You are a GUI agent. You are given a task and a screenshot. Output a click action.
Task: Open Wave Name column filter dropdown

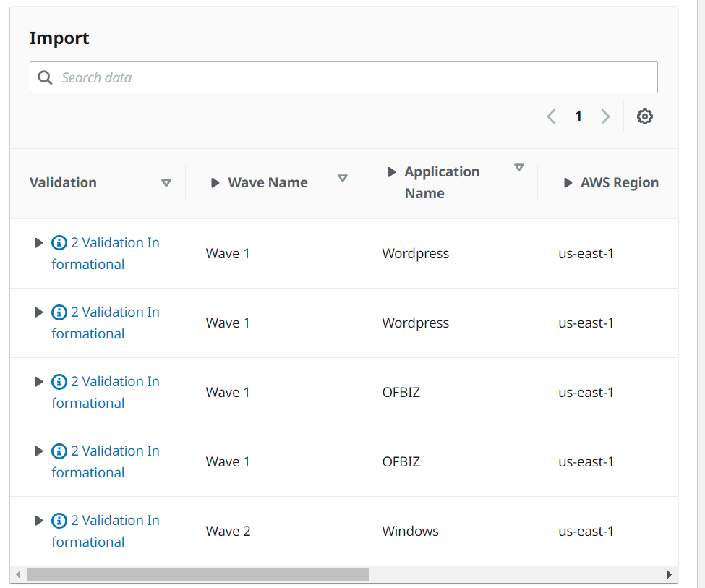pyautogui.click(x=343, y=179)
